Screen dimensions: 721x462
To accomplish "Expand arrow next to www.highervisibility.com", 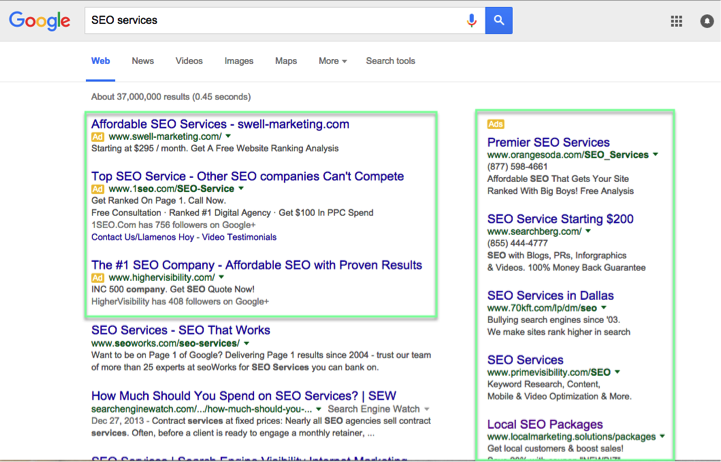I will 222,277.
